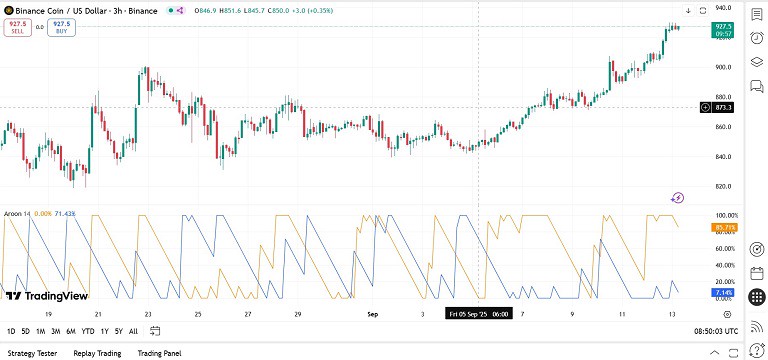Open the Object tree layers icon
Screen dimensions: 768x360
(756, 62)
